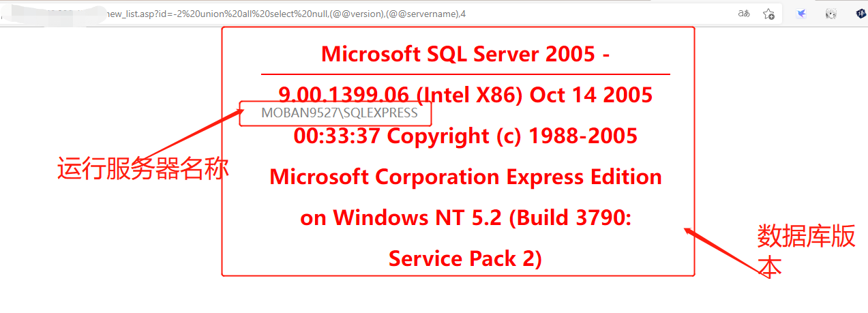Click the 'Service Pack 2)' text line

pos(466,258)
